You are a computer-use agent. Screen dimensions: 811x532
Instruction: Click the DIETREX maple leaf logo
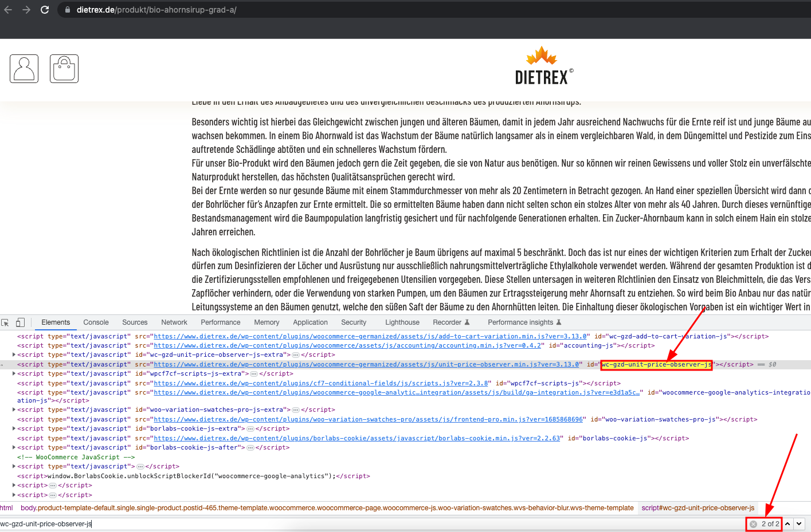[543, 66]
